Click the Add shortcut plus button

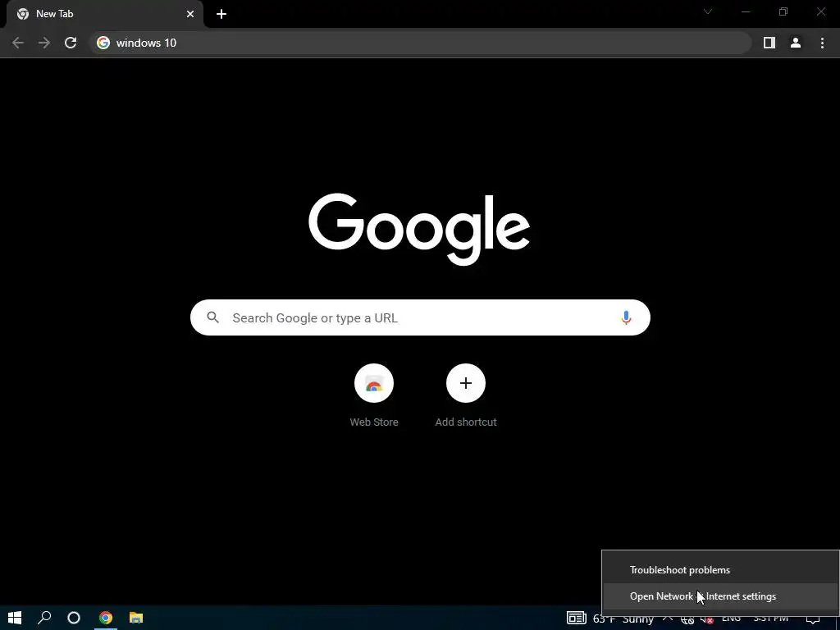pos(466,383)
